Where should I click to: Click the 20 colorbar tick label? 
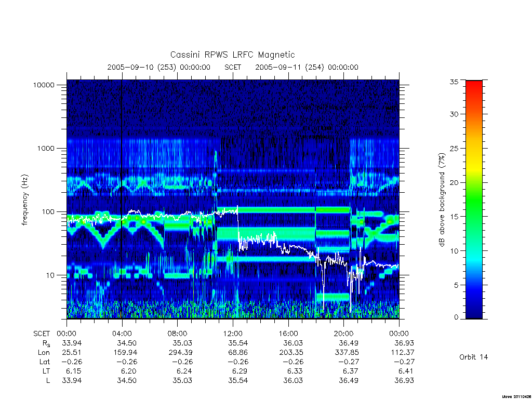[x=454, y=182]
